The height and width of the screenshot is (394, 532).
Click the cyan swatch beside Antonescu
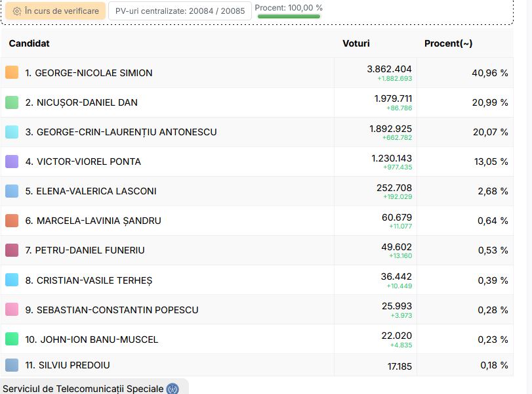click(12, 132)
